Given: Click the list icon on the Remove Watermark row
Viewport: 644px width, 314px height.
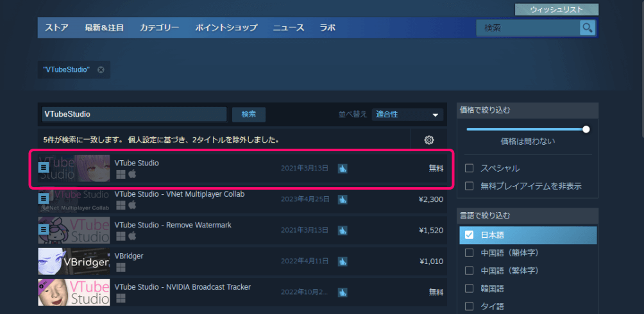Looking at the screenshot, I should pos(44,229).
